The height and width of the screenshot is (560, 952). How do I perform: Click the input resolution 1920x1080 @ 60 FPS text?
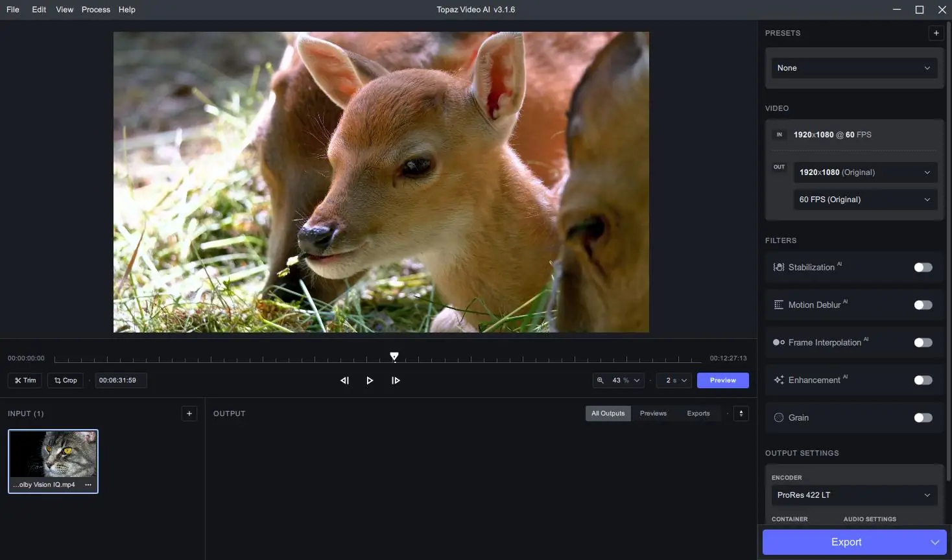click(833, 135)
